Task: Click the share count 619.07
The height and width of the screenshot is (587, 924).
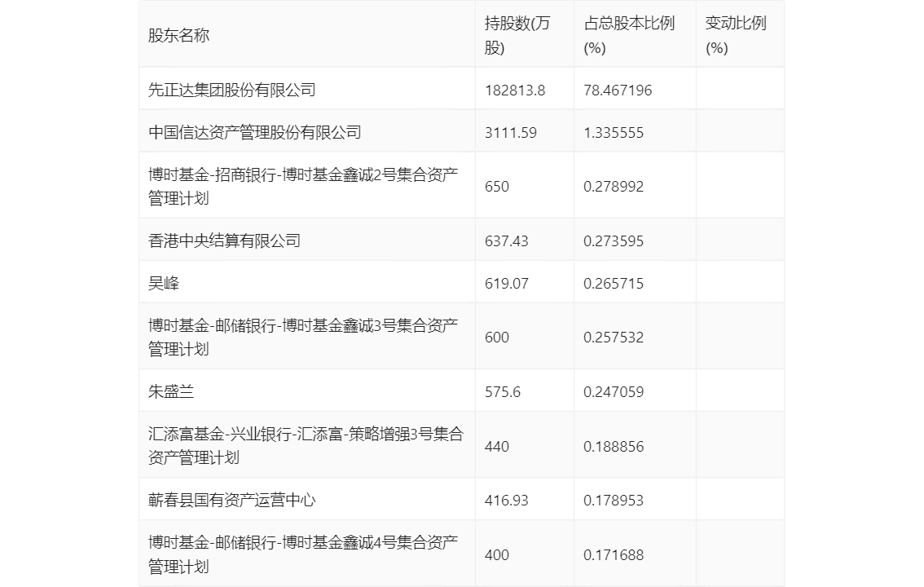Action: coord(506,284)
